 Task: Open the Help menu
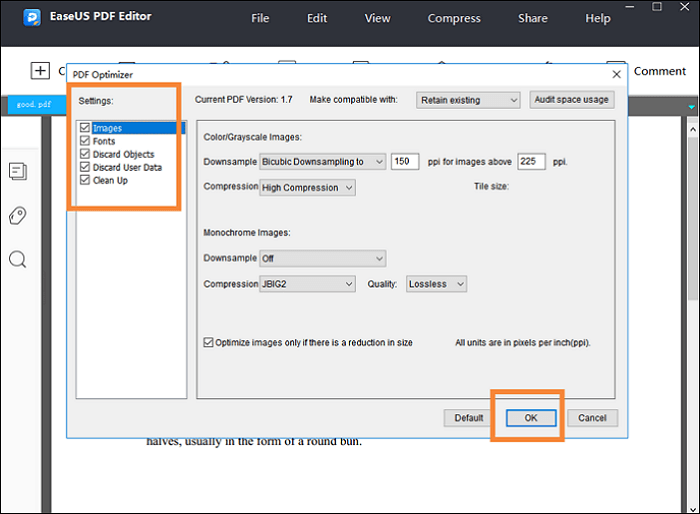598,18
